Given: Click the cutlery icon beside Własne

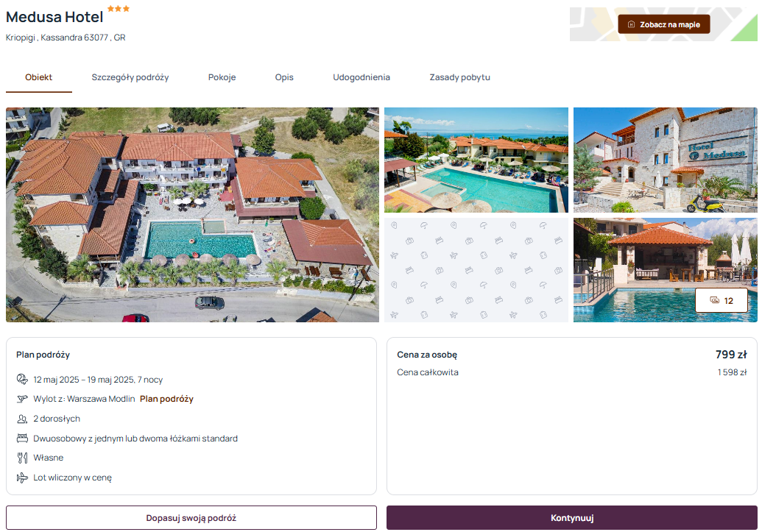Looking at the screenshot, I should click(x=22, y=458).
